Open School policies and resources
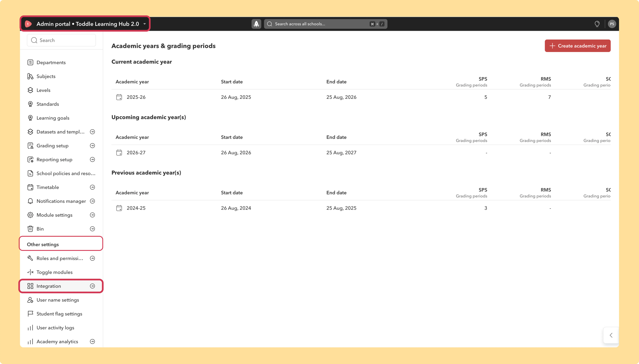 61,173
